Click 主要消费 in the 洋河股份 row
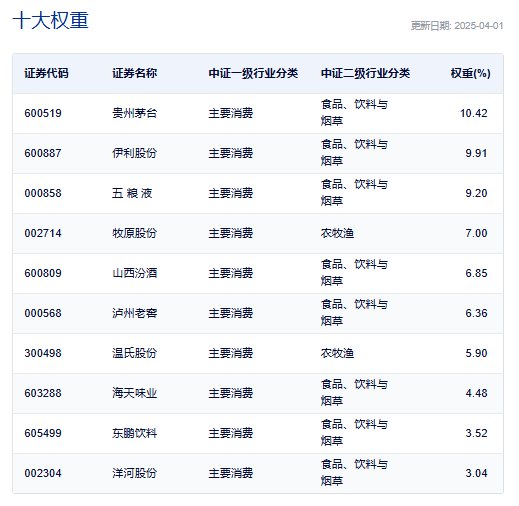The height and width of the screenshot is (506, 519). [x=231, y=473]
